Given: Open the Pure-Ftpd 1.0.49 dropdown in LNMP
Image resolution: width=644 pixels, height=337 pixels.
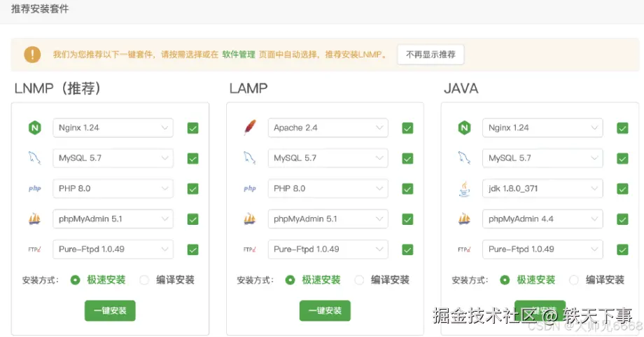Looking at the screenshot, I should pos(113,249).
